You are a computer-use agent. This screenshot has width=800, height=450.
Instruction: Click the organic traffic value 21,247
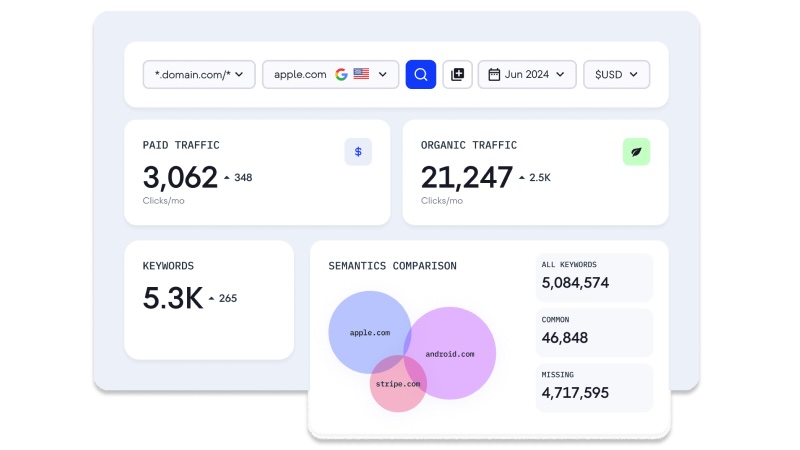[x=466, y=178]
